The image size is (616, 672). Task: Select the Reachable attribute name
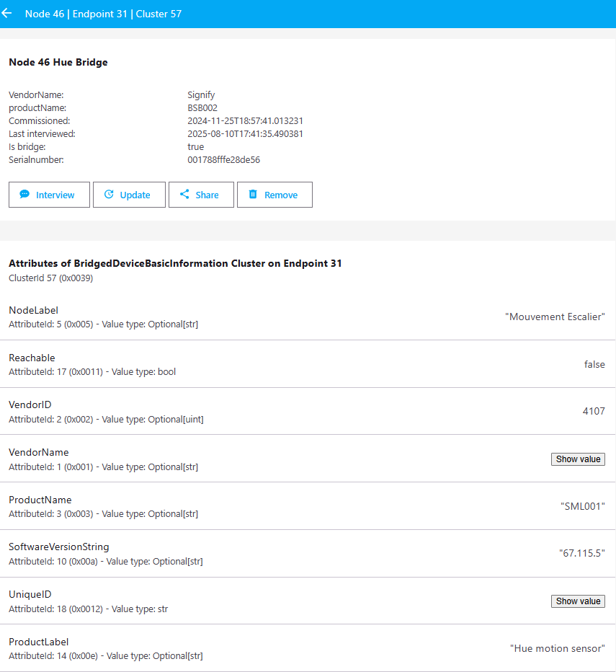32,358
